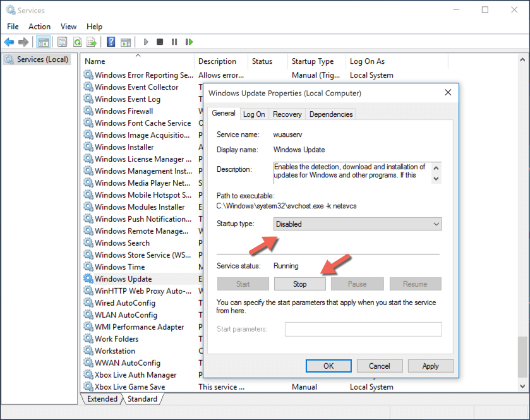Click Stop to halt the service
The image size is (530, 420).
tap(300, 284)
